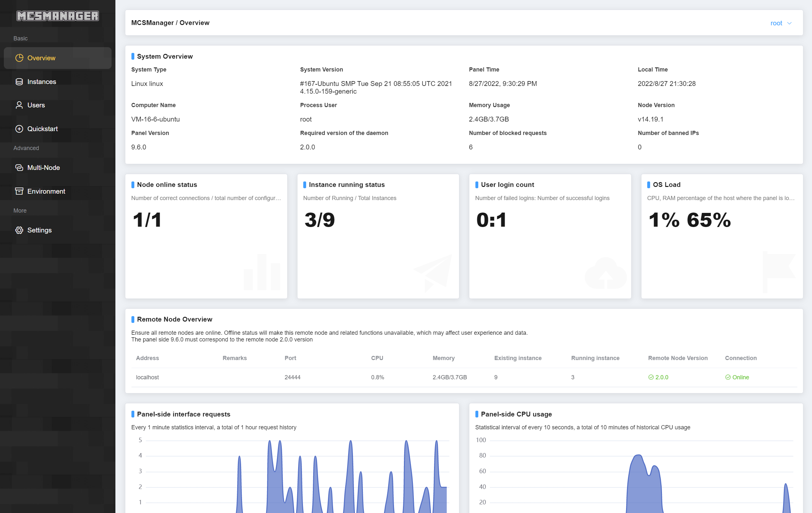812x513 pixels.
Task: Go to the Users page
Action: [58, 105]
